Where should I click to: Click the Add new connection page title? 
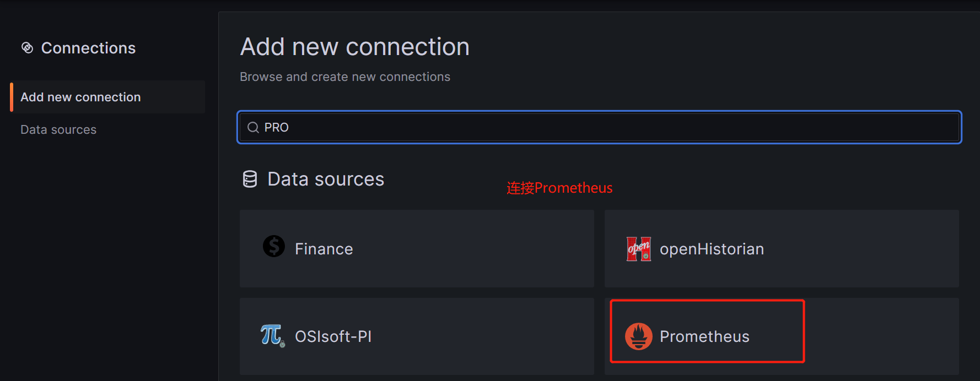click(x=355, y=47)
